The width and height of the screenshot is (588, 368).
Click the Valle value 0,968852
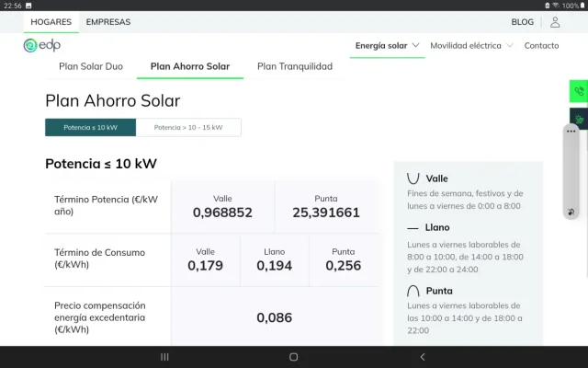click(222, 213)
